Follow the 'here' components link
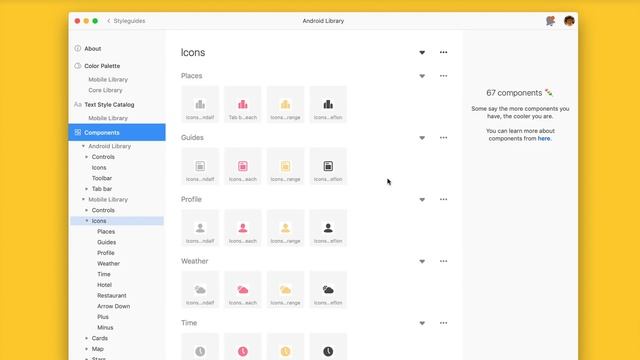This screenshot has height=360, width=640. click(544, 138)
